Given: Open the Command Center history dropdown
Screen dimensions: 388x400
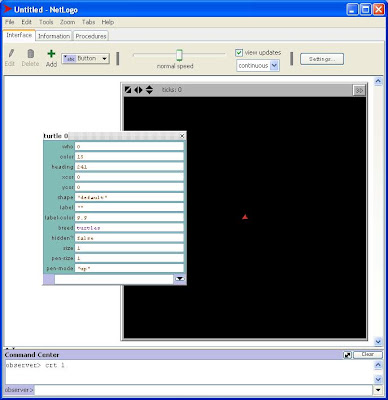Looking at the screenshot, I should coord(378,389).
